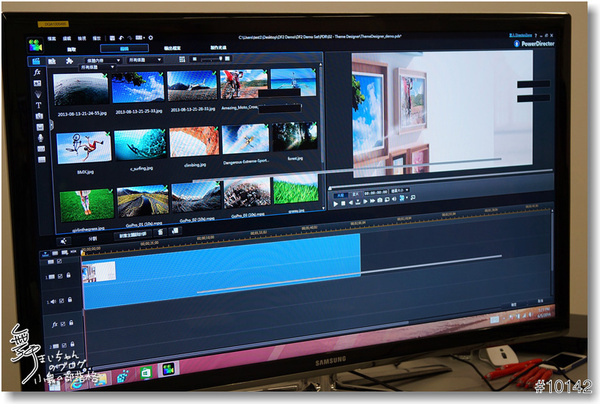Open the Transition Room sidebar icon

39,116
